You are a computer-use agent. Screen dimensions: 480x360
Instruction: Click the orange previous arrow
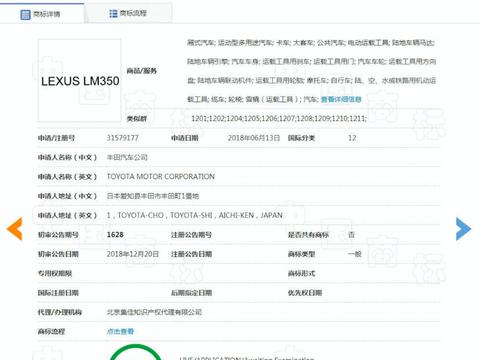[x=14, y=229]
